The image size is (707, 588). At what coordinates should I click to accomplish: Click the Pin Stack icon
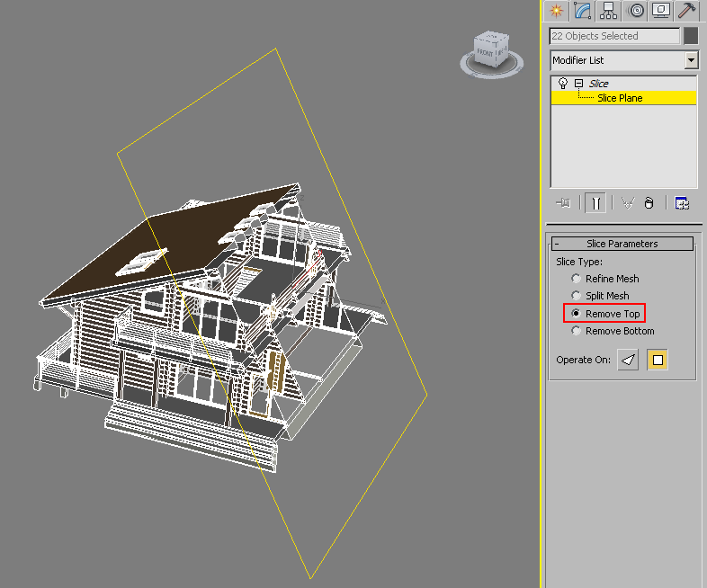(x=563, y=203)
